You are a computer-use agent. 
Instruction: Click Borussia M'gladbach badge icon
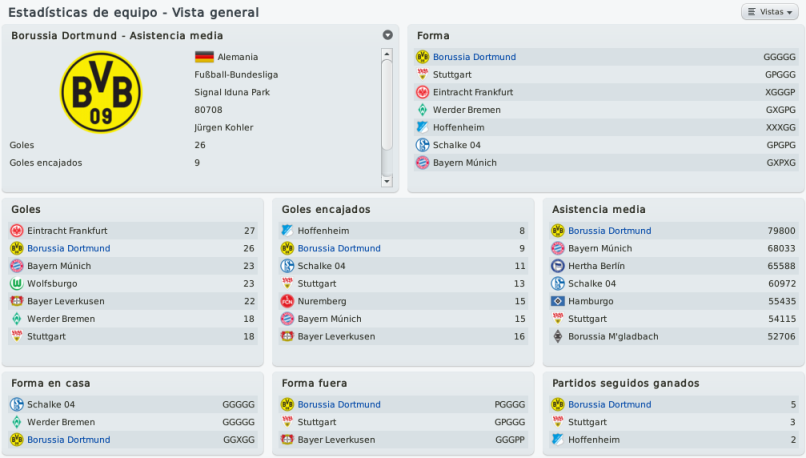(x=558, y=337)
